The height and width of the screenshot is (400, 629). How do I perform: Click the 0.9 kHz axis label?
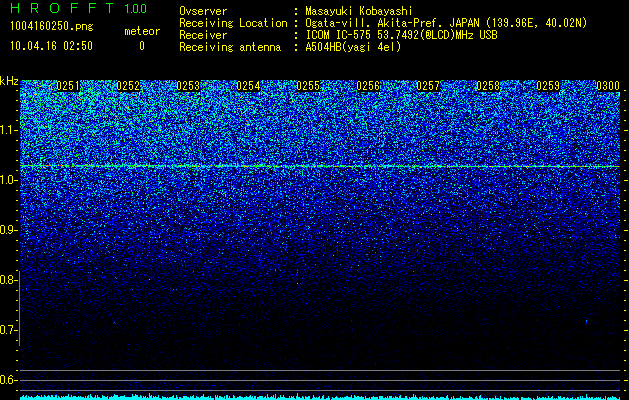(x=7, y=230)
